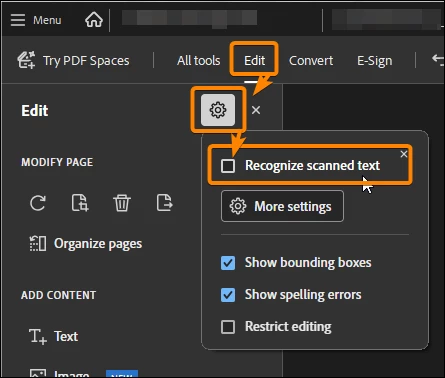Disable Show spelling errors
This screenshot has height=378, width=445.
coord(228,295)
